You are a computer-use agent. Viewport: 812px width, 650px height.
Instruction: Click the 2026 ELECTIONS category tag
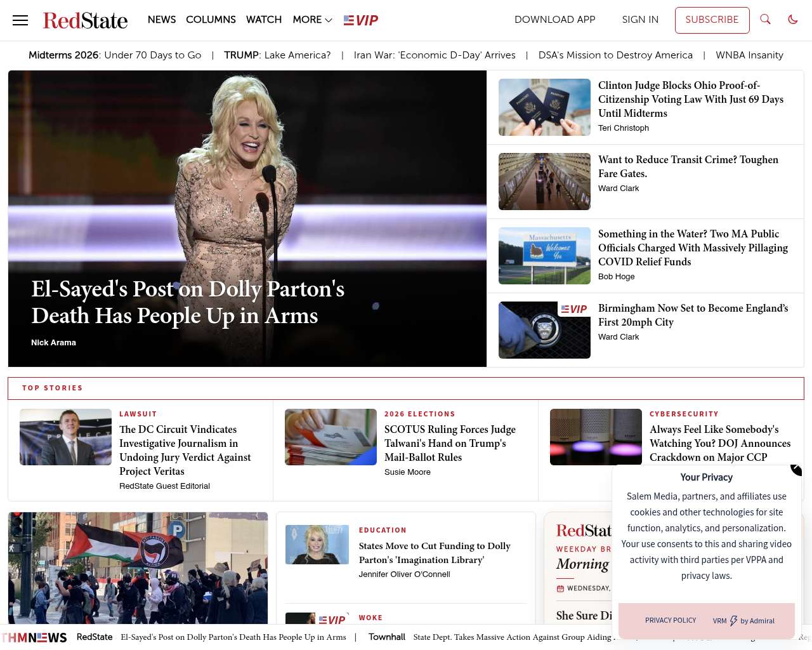tap(420, 414)
